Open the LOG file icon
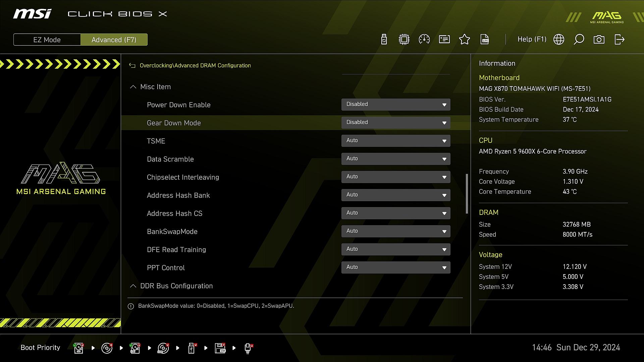Viewport: 644px width, 362px height. coord(485,40)
